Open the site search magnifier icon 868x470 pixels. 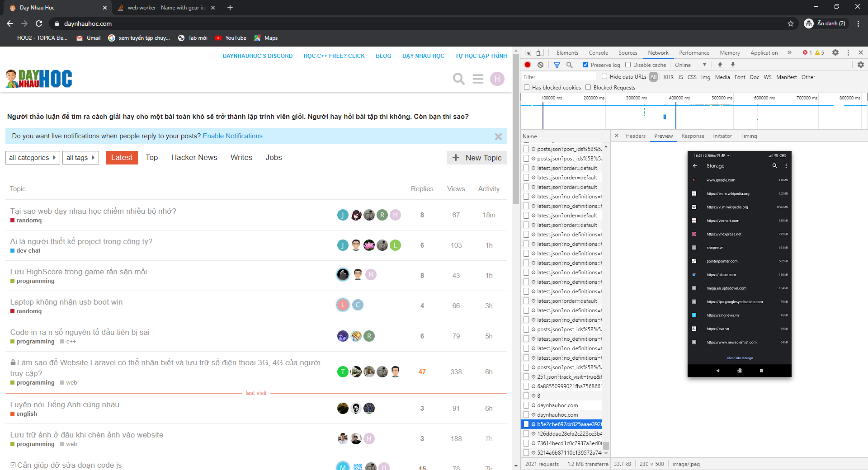(459, 79)
